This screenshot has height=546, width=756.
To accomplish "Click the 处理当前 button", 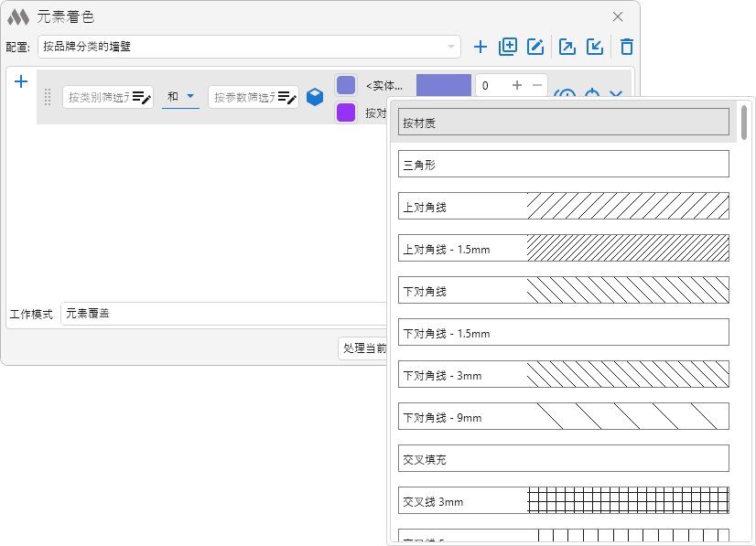I will (363, 348).
